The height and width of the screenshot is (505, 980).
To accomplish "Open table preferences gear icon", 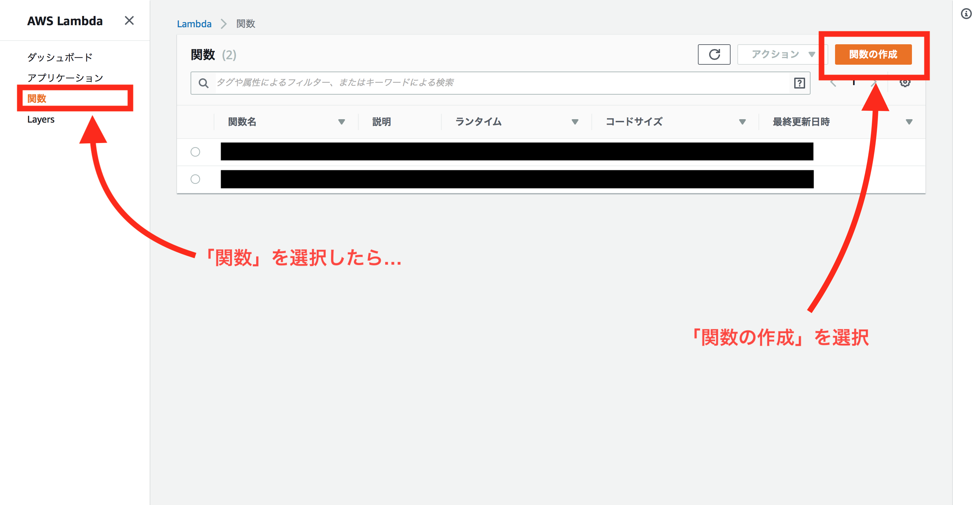I will pos(905,83).
